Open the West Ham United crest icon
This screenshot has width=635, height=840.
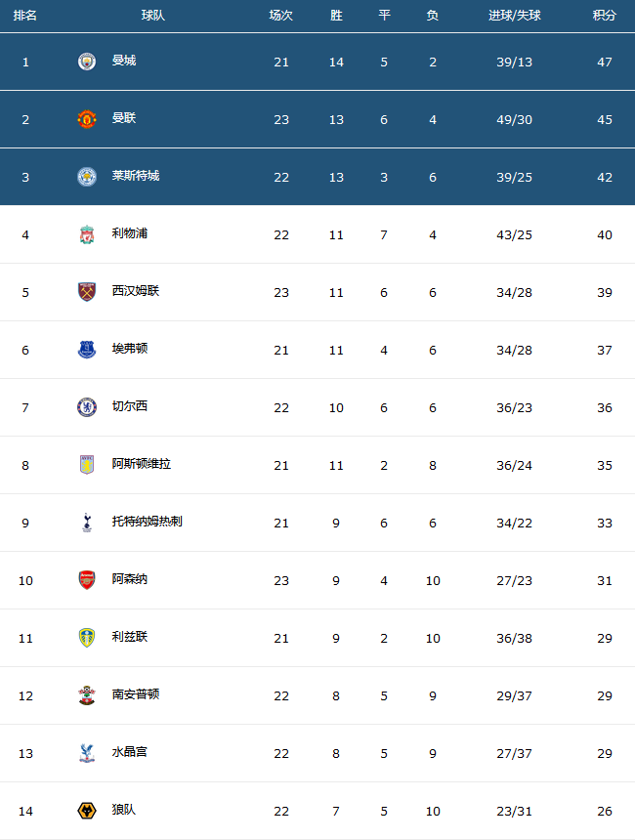[87, 292]
